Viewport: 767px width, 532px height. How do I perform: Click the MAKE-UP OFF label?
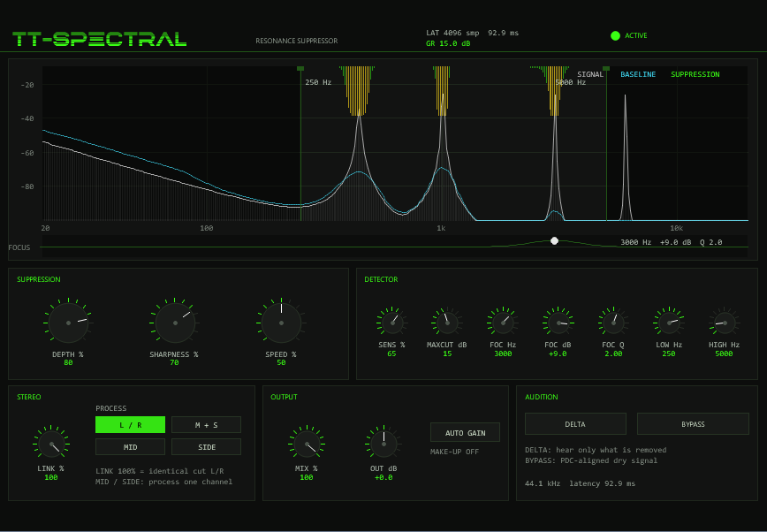pos(454,452)
